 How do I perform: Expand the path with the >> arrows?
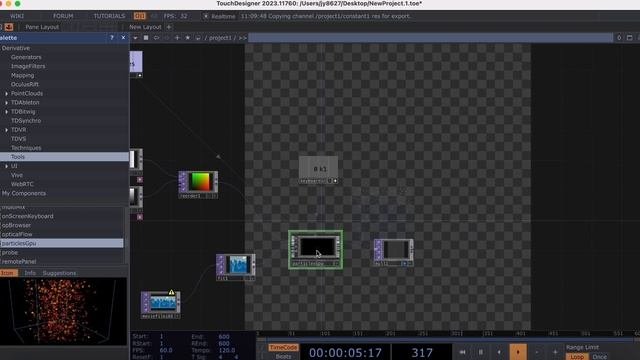[243, 38]
